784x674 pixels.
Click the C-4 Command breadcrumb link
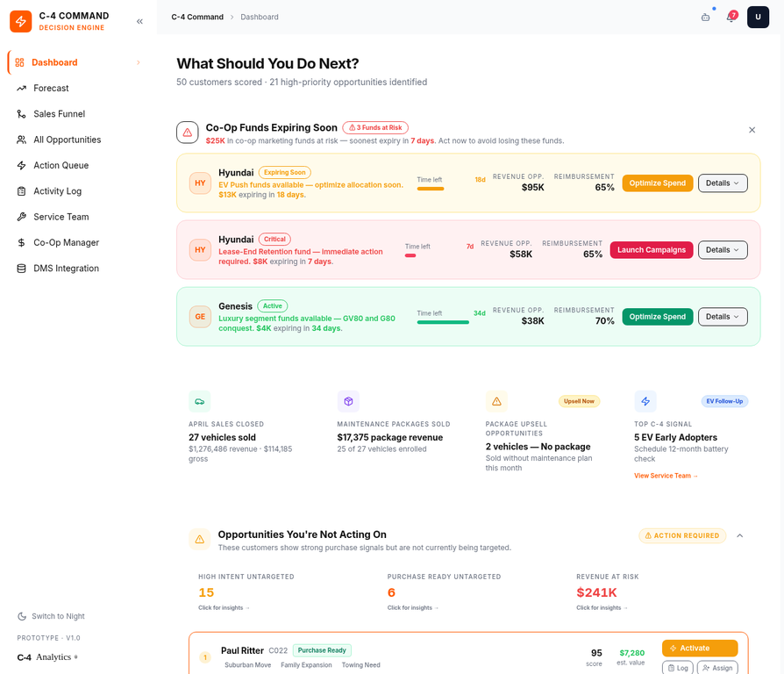click(197, 17)
